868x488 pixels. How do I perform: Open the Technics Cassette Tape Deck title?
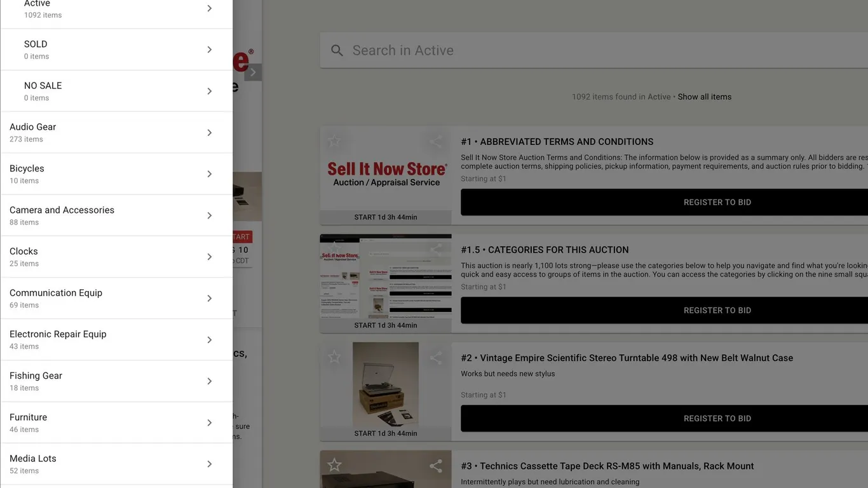click(x=607, y=466)
